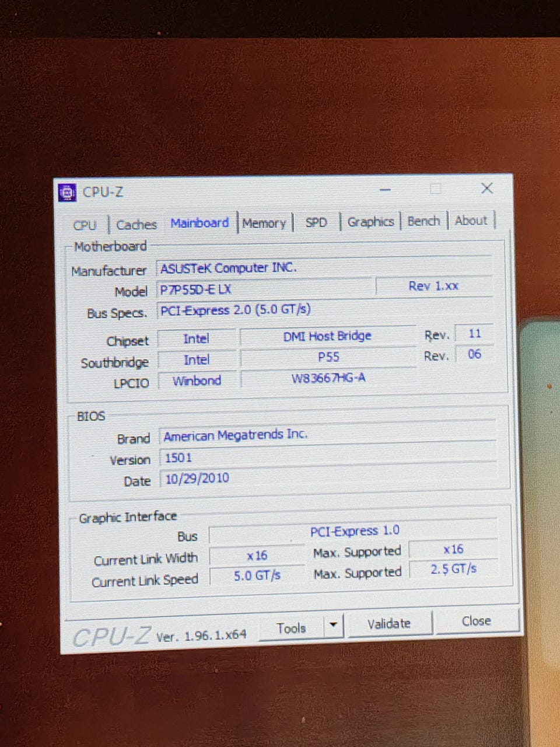Click BIOS version value 1501
Viewport: 560px width, 747px height.
(327, 458)
